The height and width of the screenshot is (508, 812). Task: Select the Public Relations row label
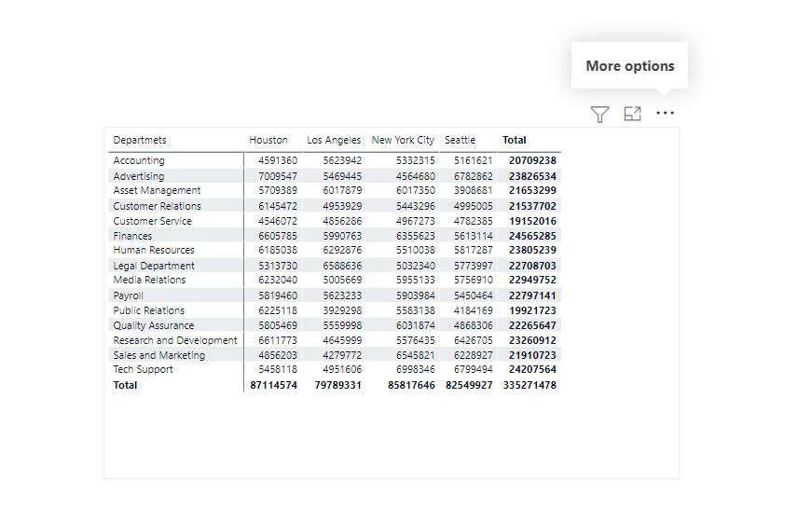point(148,310)
